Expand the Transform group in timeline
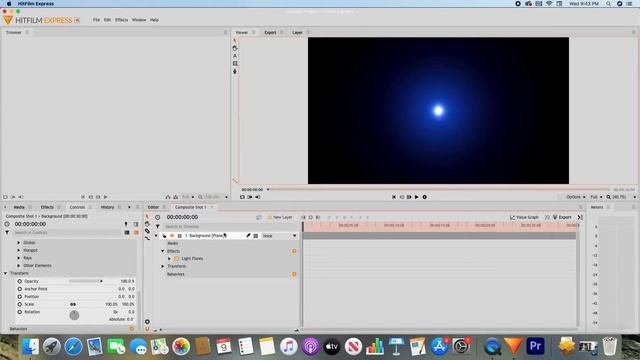The height and width of the screenshot is (360, 640). pyautogui.click(x=162, y=266)
